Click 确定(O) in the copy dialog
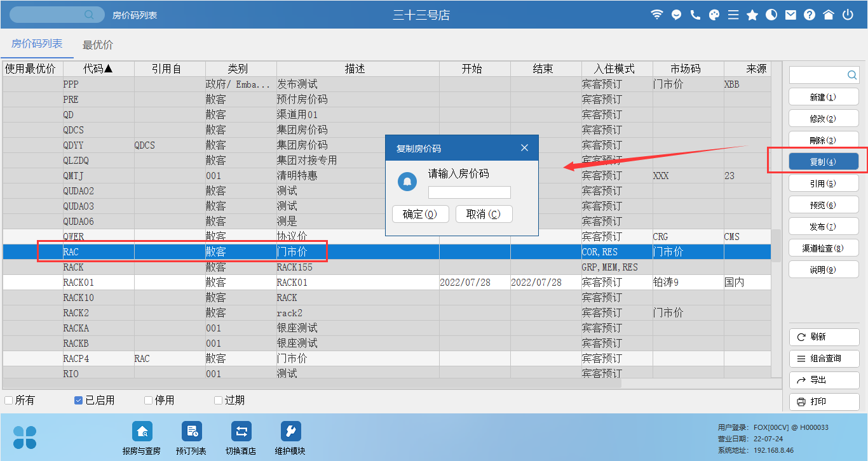The height and width of the screenshot is (461, 868). (x=421, y=214)
